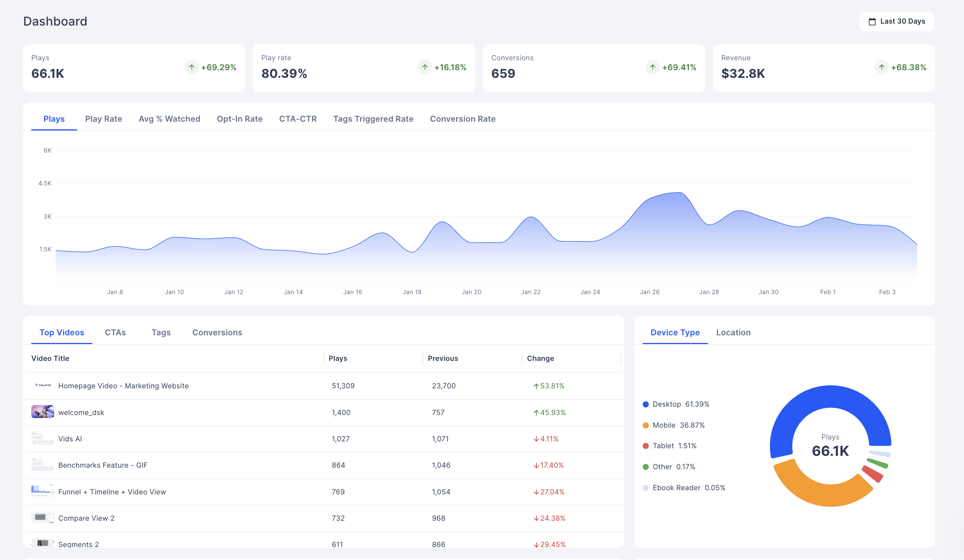
Task: Open the Last 30 Days date range
Action: coord(896,21)
